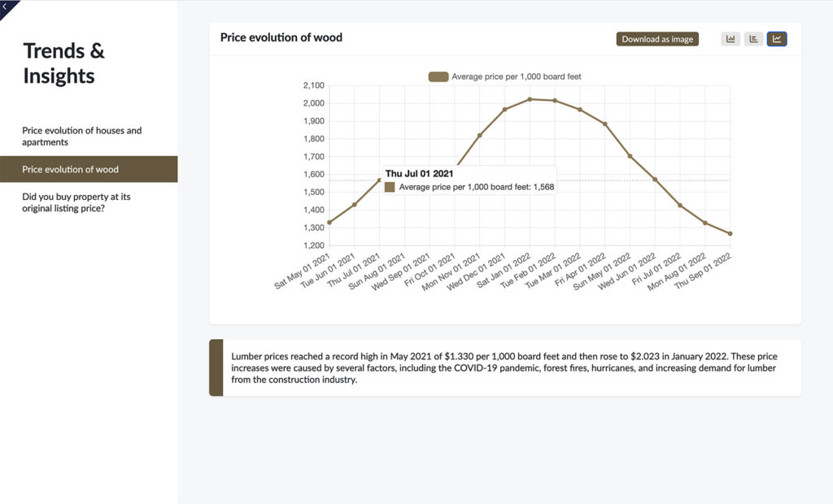
Task: Click the peak data point near January 2022
Action: [530, 100]
